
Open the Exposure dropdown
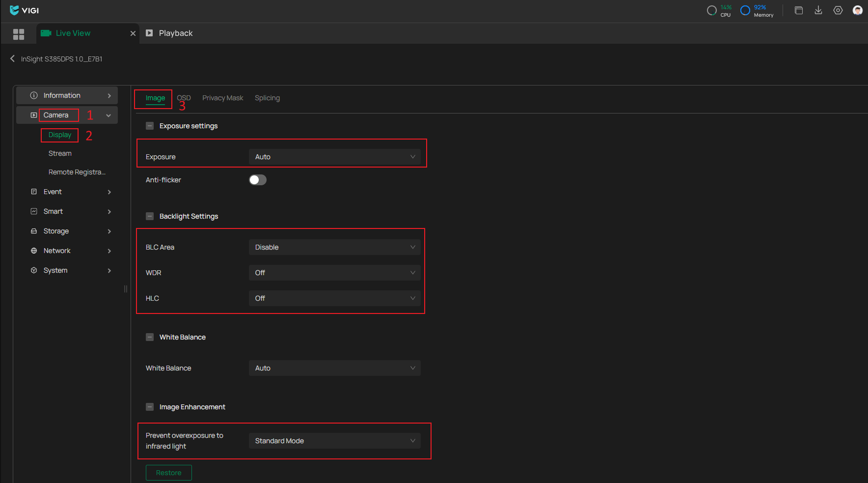[335, 157]
